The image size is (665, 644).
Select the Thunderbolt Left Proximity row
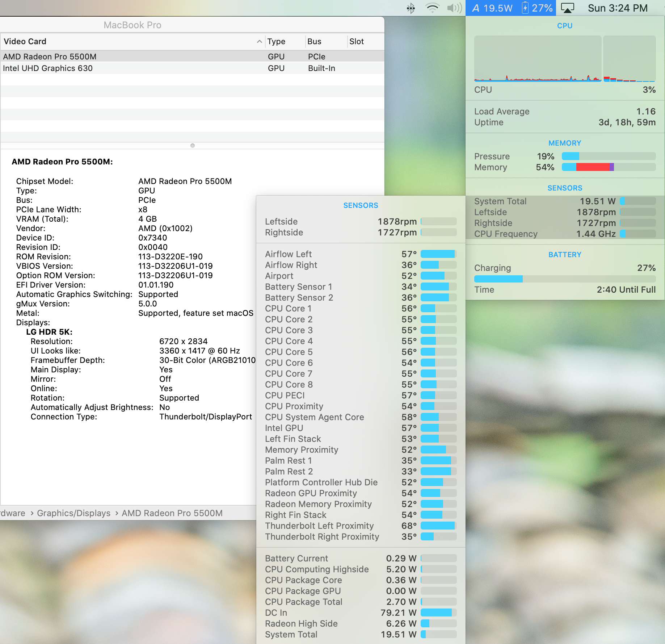click(x=361, y=526)
